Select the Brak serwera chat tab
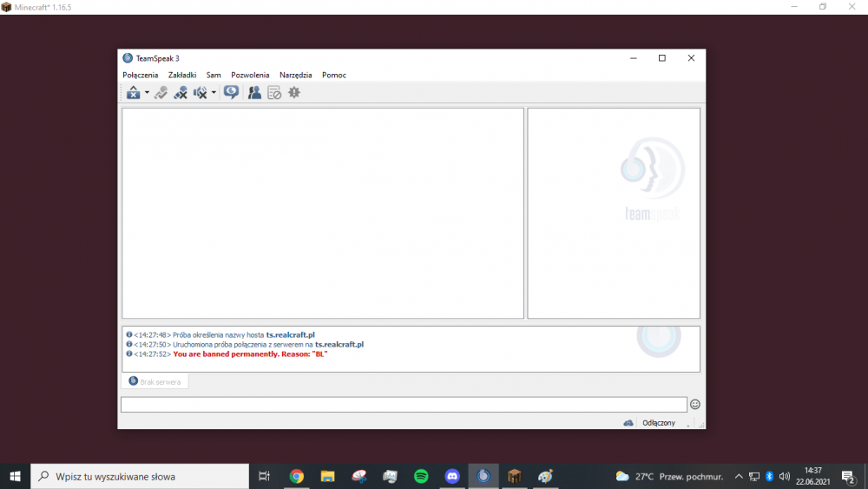868x489 pixels. [x=155, y=381]
